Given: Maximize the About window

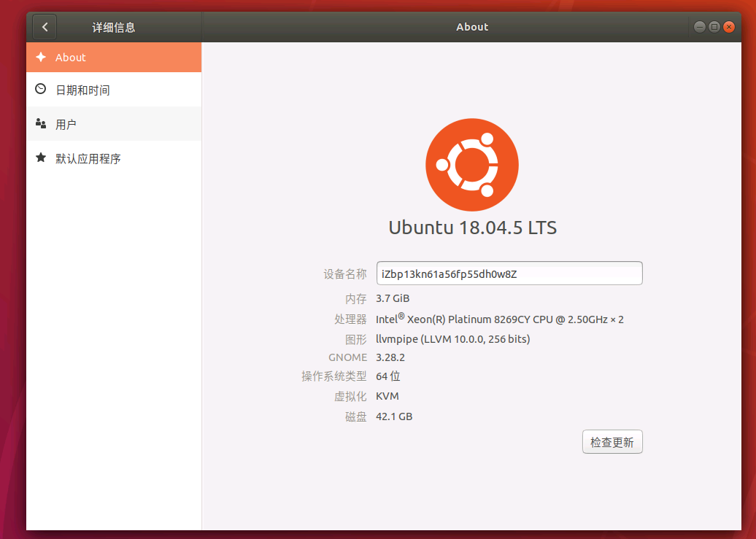Looking at the screenshot, I should (714, 27).
